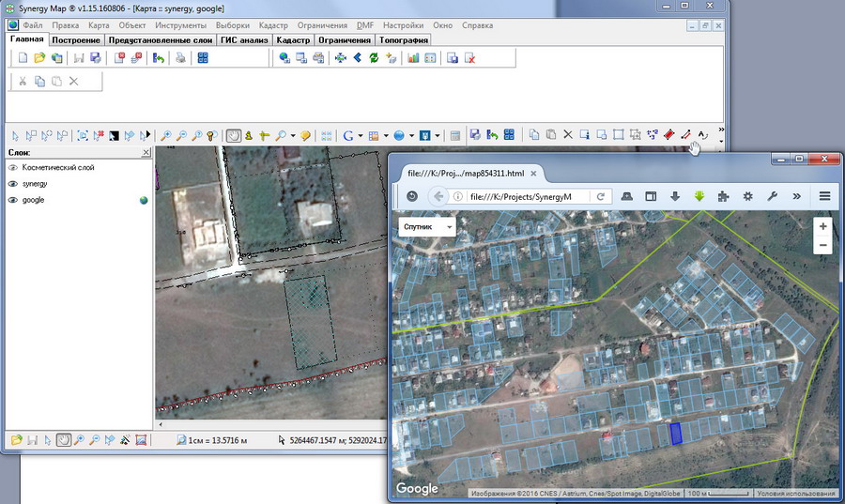
Task: Click the text label 'A' tool icon
Action: pos(702,134)
